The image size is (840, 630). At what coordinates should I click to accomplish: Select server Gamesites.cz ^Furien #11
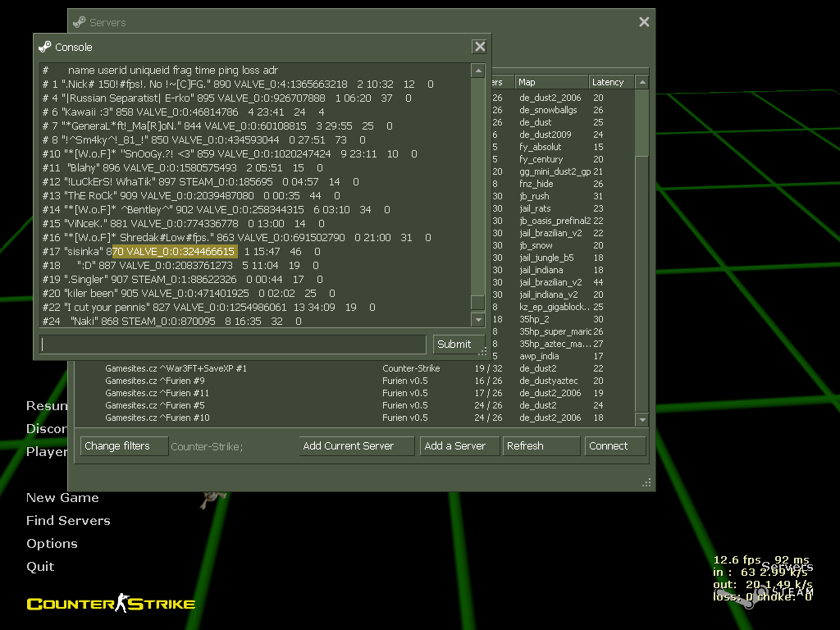tap(354, 393)
